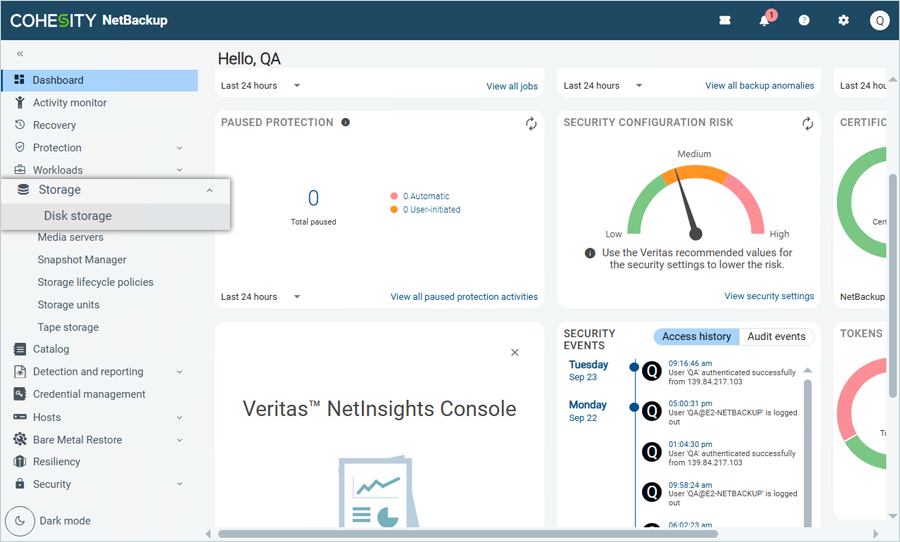Refresh the Paused Protection widget
This screenshot has height=542, width=900.
[531, 123]
